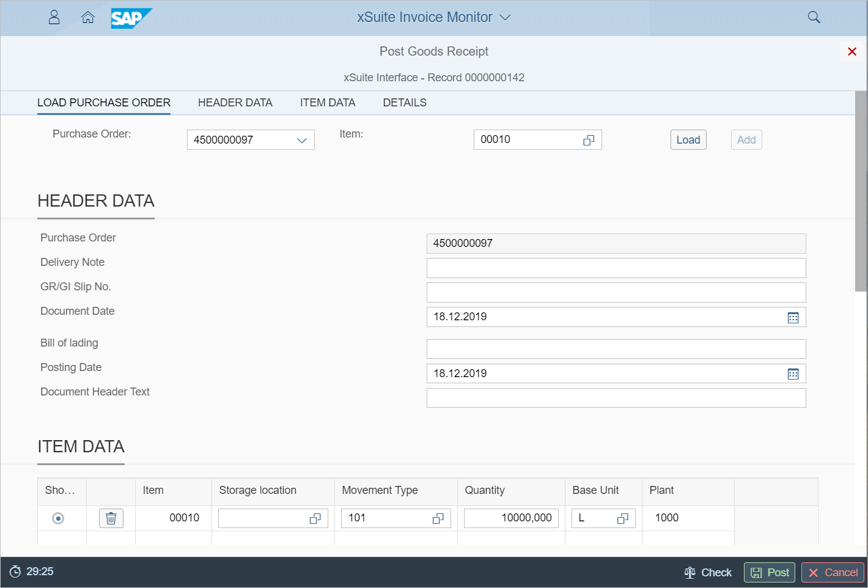Switch to the ITEM DATA tab
The image size is (868, 588).
click(x=327, y=103)
